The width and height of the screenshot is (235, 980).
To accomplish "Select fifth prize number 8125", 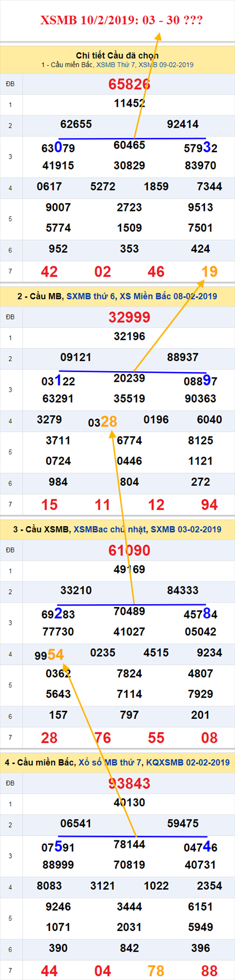I will pyautogui.click(x=201, y=441).
